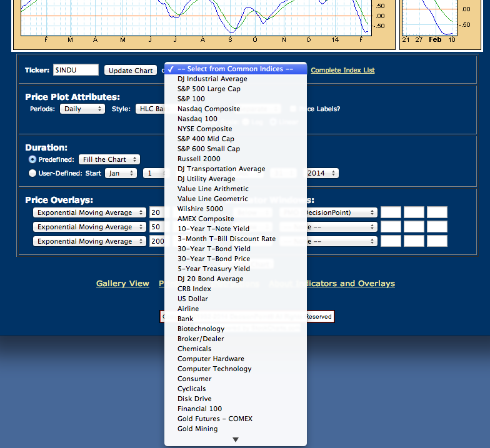The image size is (490, 448).
Task: Select DJ Industrial Average from list
Action: click(212, 79)
